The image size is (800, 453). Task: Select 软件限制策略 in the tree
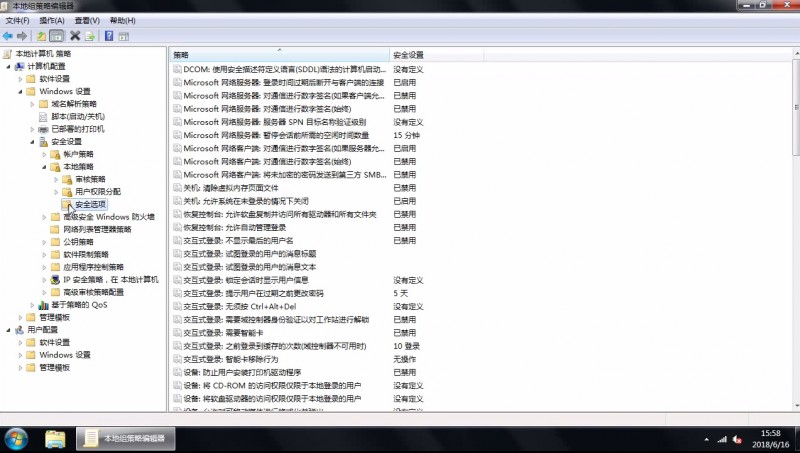pos(86,255)
